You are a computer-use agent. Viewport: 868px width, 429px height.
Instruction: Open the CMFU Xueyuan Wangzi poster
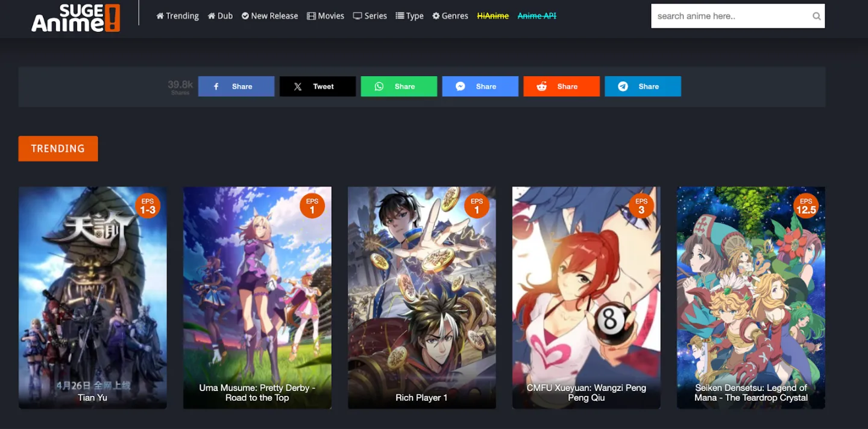587,298
